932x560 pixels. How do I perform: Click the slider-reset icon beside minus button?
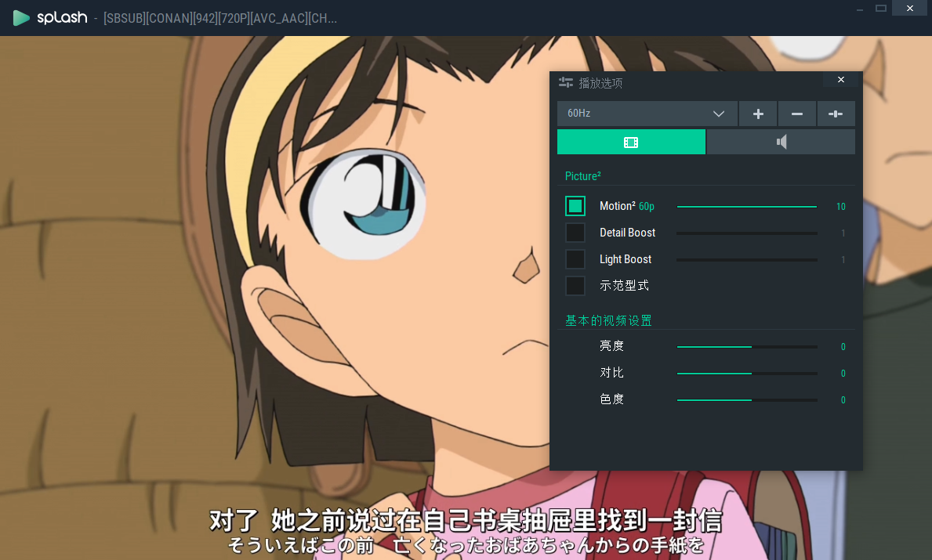coord(836,114)
